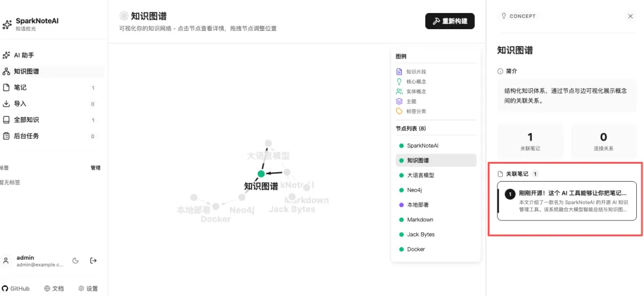644x296 pixels.
Task: Open 全部知识 in the sidebar
Action: pos(52,120)
